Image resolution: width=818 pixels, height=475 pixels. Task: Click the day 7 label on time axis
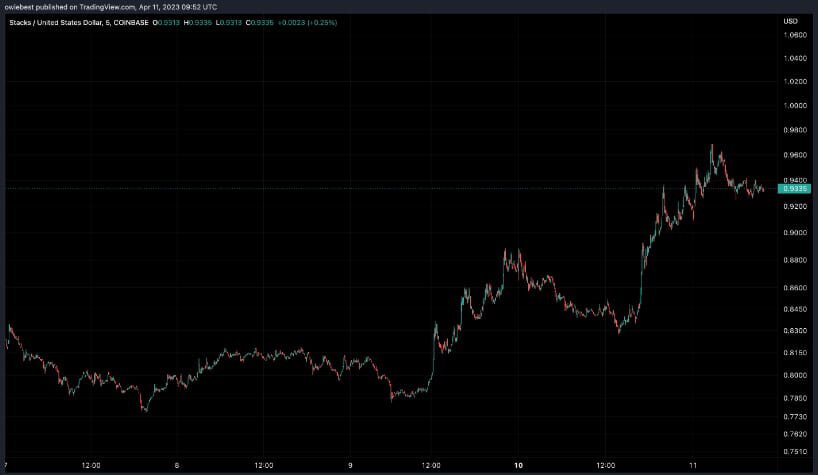(6, 466)
